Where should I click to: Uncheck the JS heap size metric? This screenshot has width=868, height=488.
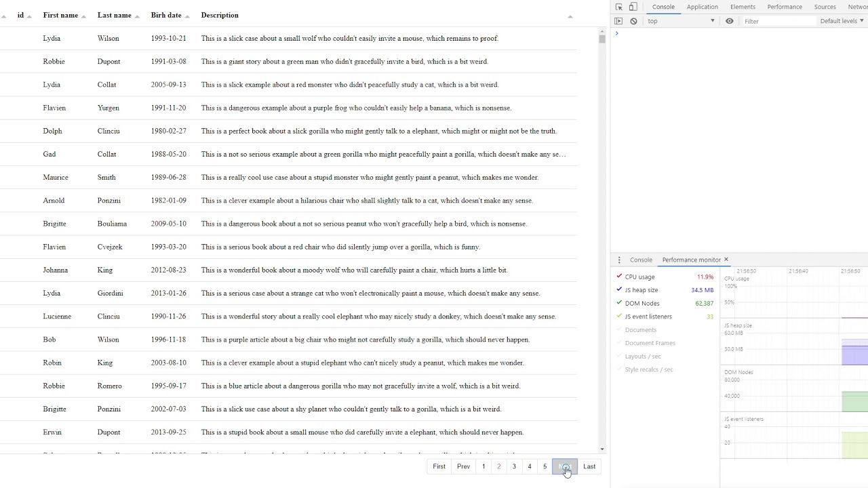619,290
